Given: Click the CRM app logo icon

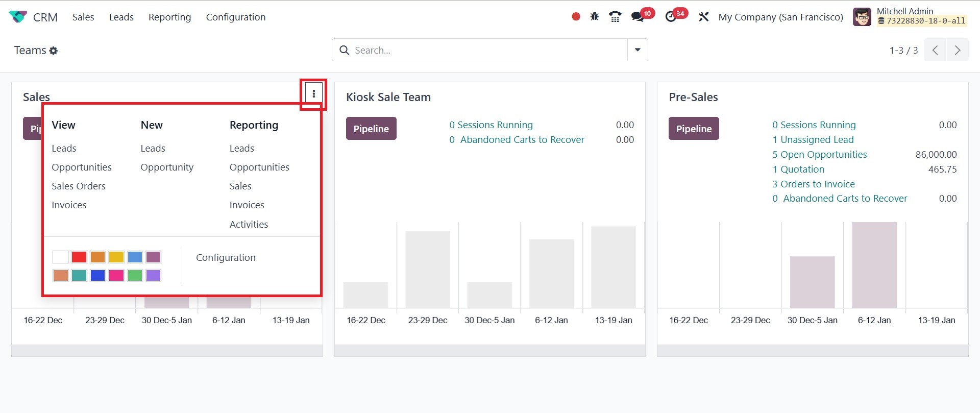Looking at the screenshot, I should (x=18, y=17).
